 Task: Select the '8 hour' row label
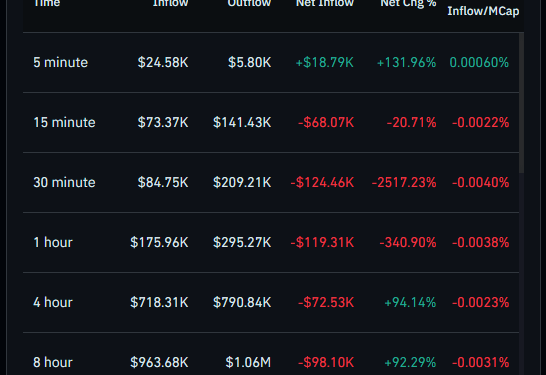pyautogui.click(x=53, y=362)
